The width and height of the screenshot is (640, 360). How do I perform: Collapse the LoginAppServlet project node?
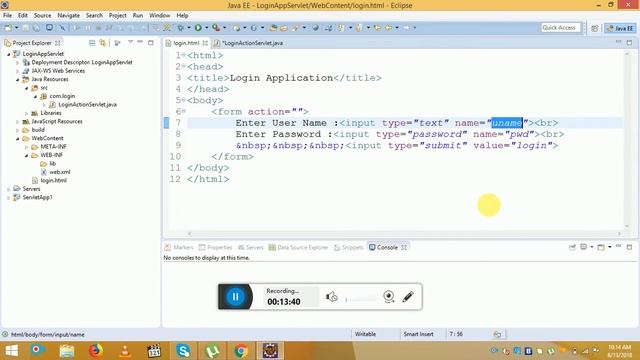(x=9, y=54)
